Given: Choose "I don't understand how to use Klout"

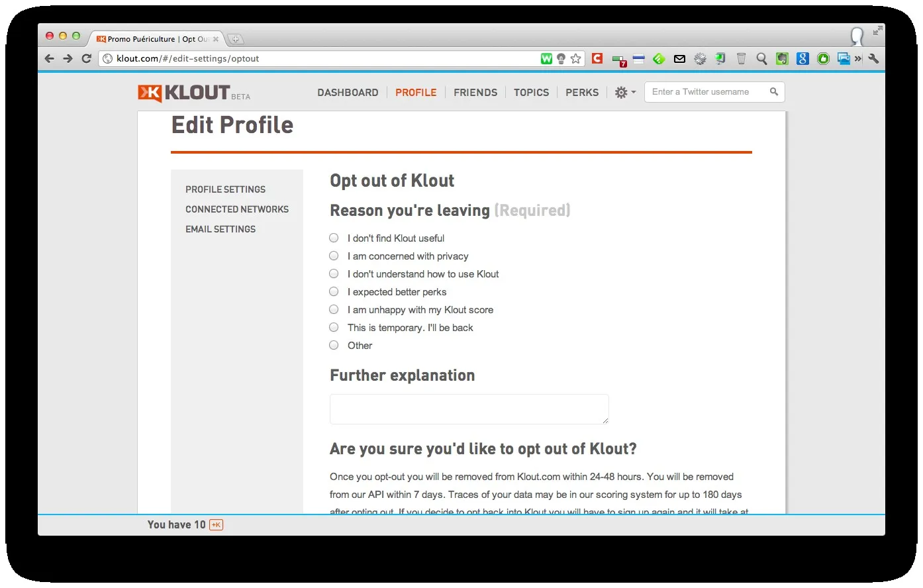Looking at the screenshot, I should [334, 273].
